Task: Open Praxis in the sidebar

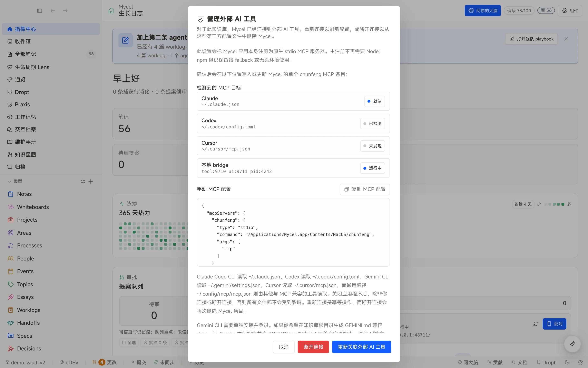Action: 51,104
